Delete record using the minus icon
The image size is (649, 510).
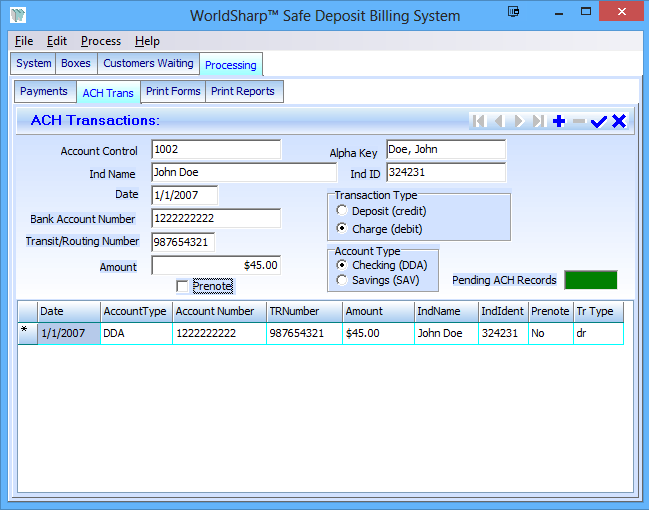point(579,121)
